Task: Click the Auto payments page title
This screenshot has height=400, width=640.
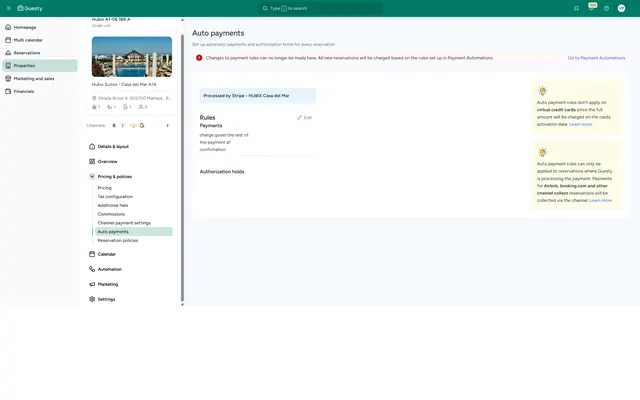Action: click(x=218, y=33)
